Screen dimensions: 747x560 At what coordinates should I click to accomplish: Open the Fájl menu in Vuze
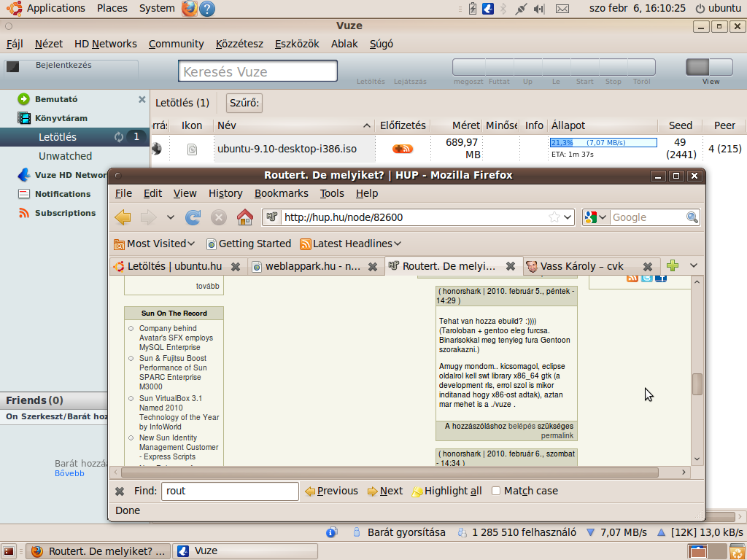tap(15, 44)
